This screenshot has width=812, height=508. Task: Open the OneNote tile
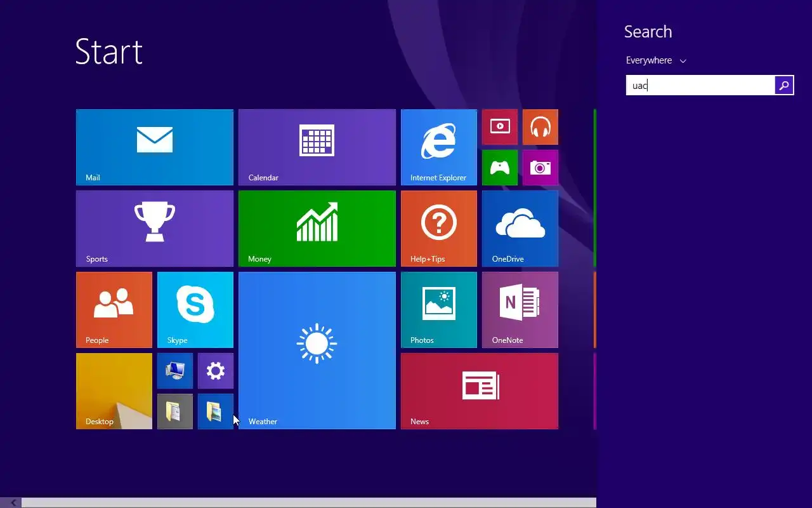pyautogui.click(x=520, y=310)
